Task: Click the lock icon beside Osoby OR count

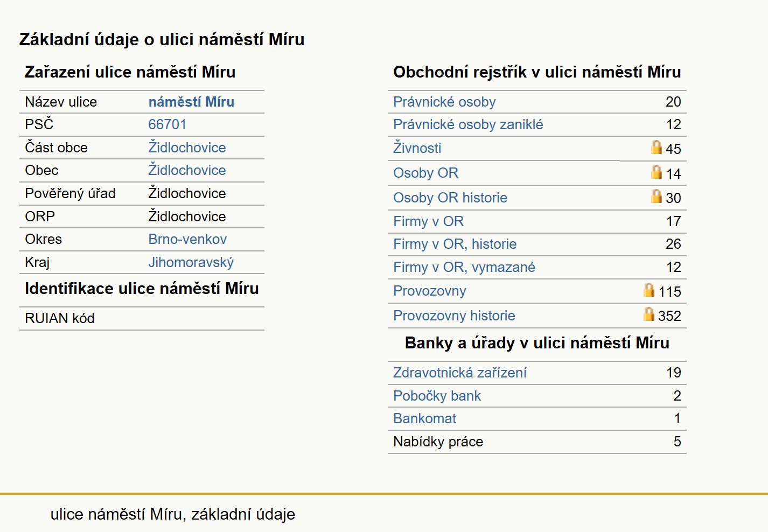Action: pos(656,172)
